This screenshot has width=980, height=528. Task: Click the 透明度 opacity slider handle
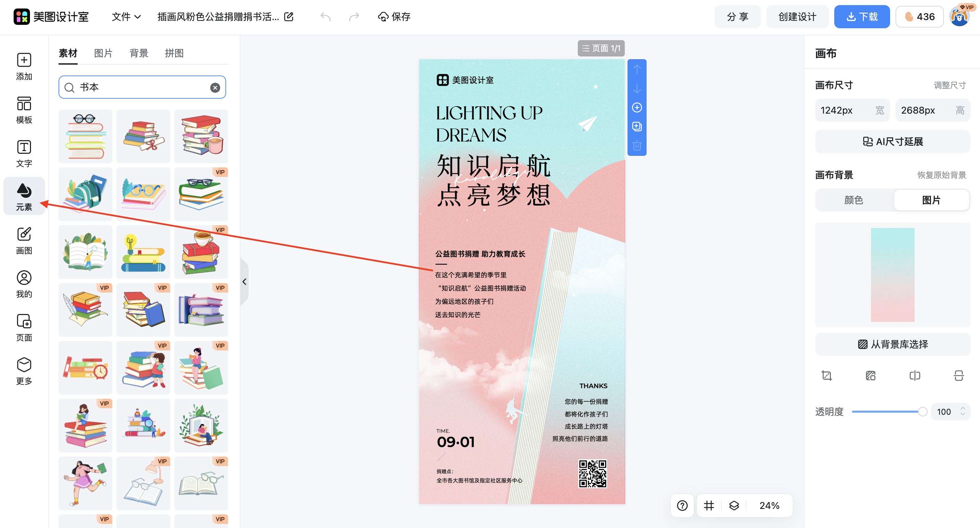point(922,411)
